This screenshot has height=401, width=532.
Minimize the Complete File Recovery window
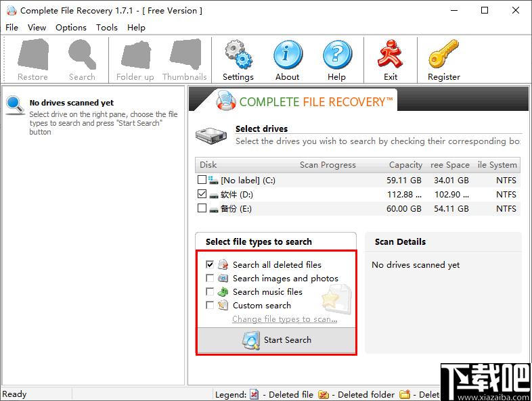click(x=454, y=11)
